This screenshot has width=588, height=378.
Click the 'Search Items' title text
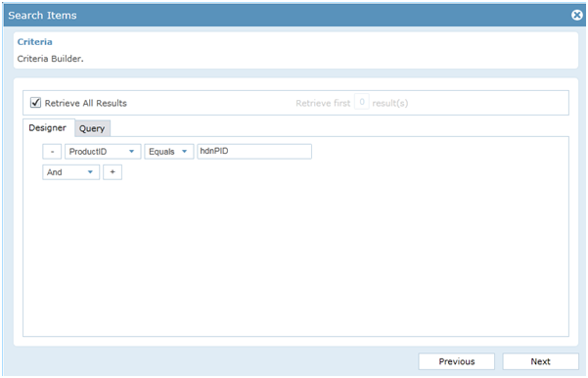pos(42,16)
